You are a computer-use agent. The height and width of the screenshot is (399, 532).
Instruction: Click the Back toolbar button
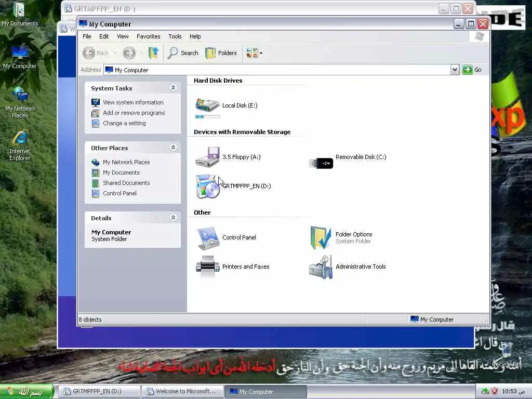point(96,53)
